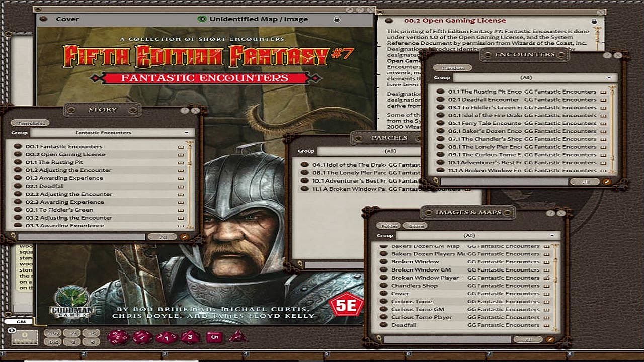Toggle the ADV advantage modifier

(x=52, y=333)
